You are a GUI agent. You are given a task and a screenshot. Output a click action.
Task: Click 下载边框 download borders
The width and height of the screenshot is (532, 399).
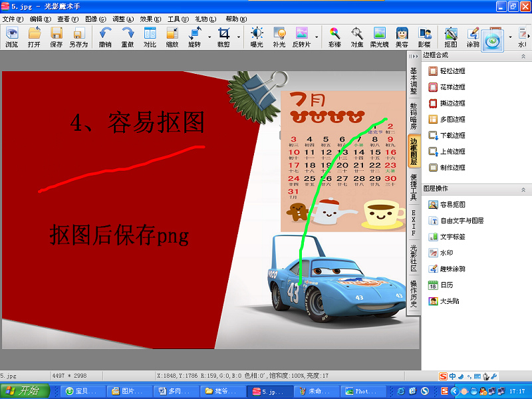point(447,136)
